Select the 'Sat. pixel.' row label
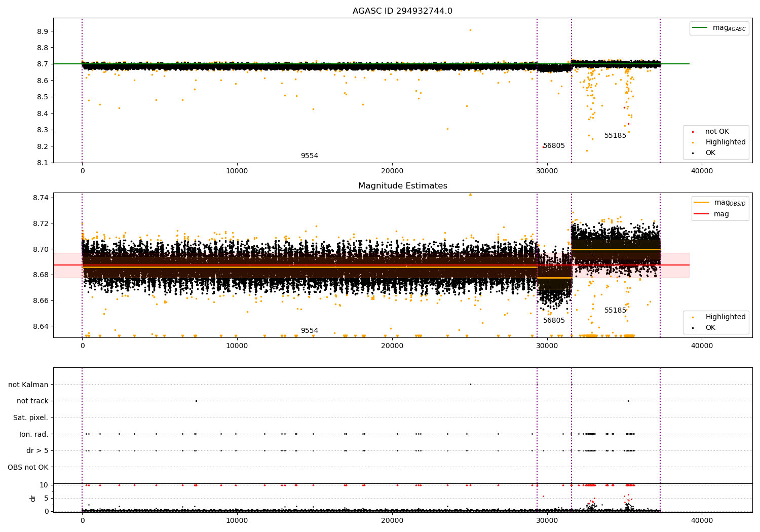 tap(31, 417)
